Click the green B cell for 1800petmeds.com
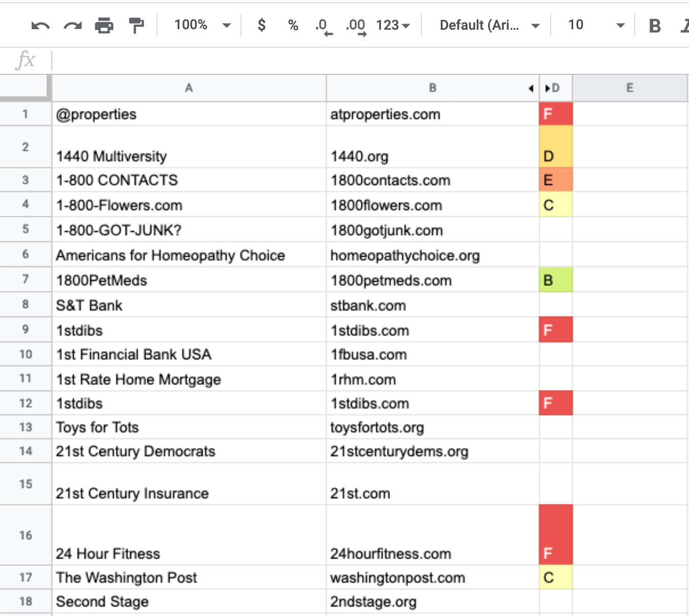The image size is (689, 616). point(556,280)
